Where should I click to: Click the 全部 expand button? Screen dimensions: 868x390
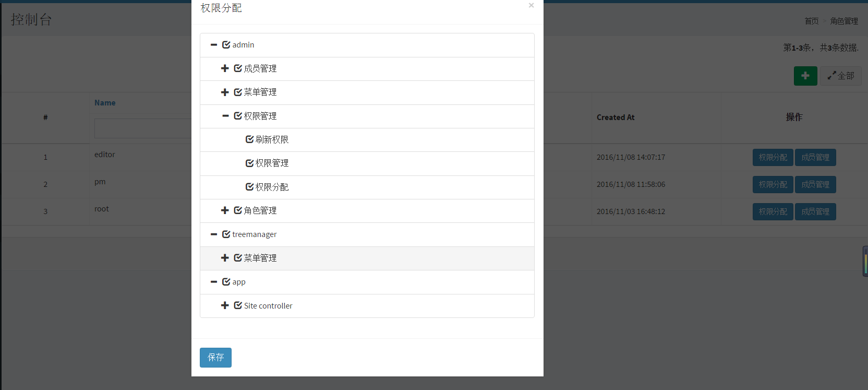841,76
